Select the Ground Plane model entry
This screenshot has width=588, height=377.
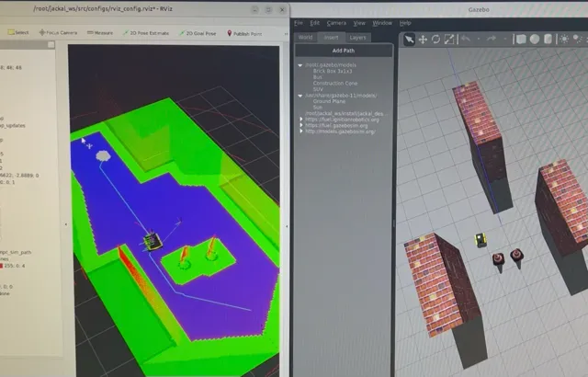pos(329,101)
